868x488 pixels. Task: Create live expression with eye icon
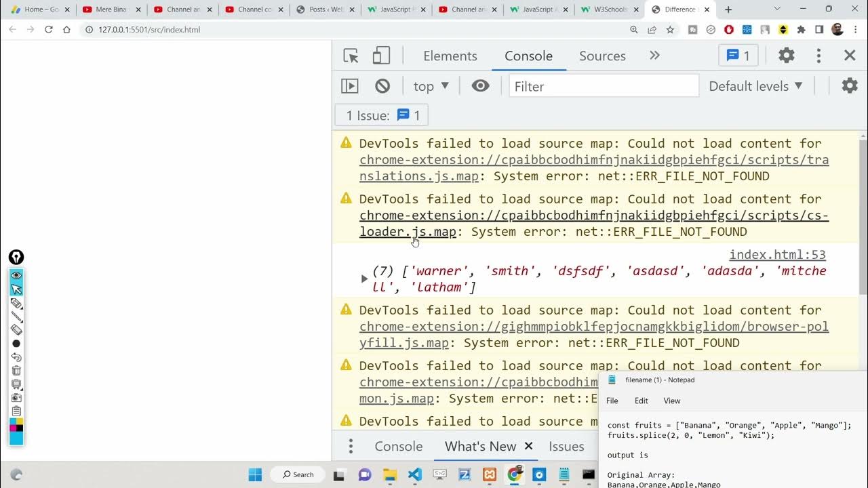coord(480,86)
